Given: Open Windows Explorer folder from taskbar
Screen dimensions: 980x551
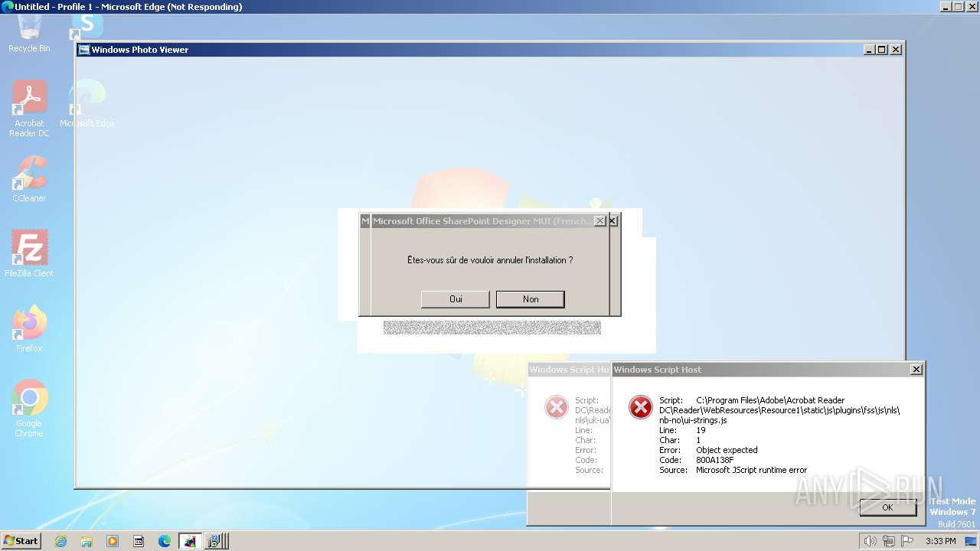Looking at the screenshot, I should 87,541.
